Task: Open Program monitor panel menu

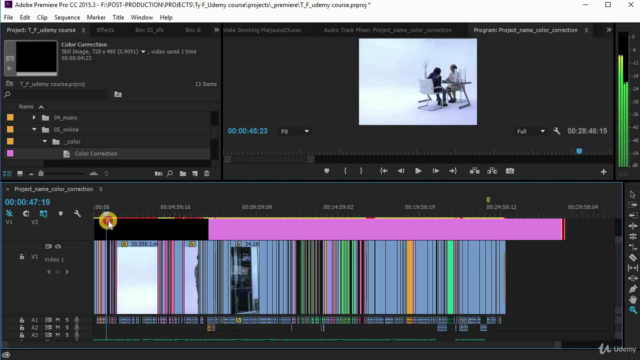Action: click(x=587, y=30)
